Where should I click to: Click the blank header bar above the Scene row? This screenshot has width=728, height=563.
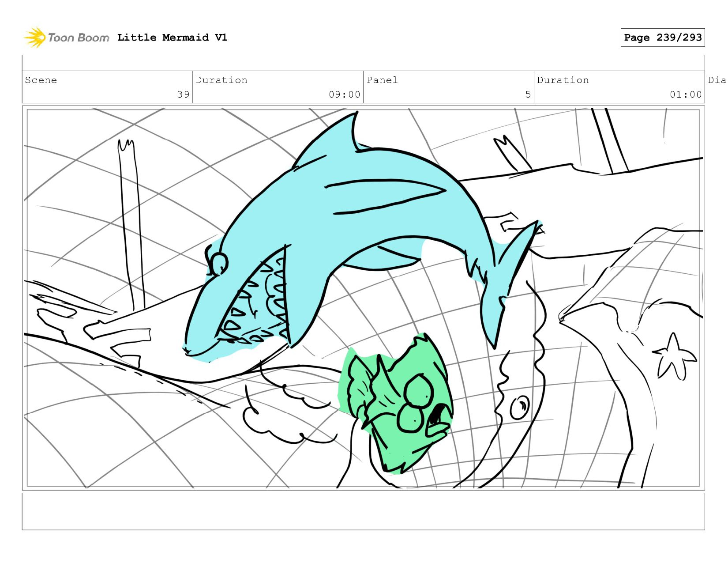(364, 63)
